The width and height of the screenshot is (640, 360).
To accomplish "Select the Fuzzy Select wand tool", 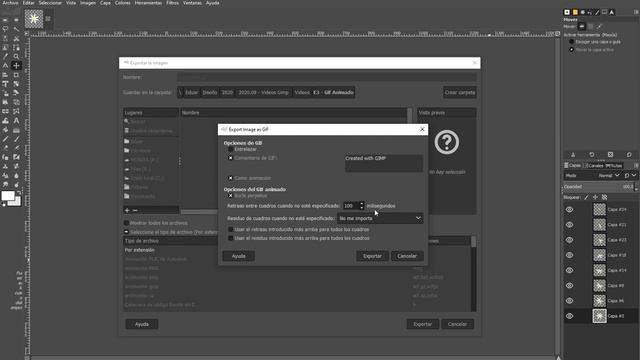I will click(x=16, y=29).
